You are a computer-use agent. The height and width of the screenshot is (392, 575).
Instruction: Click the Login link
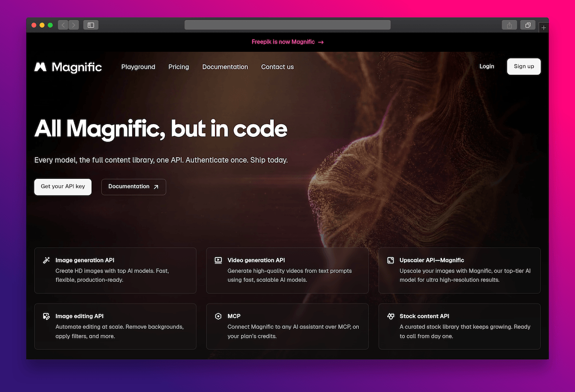pos(487,67)
